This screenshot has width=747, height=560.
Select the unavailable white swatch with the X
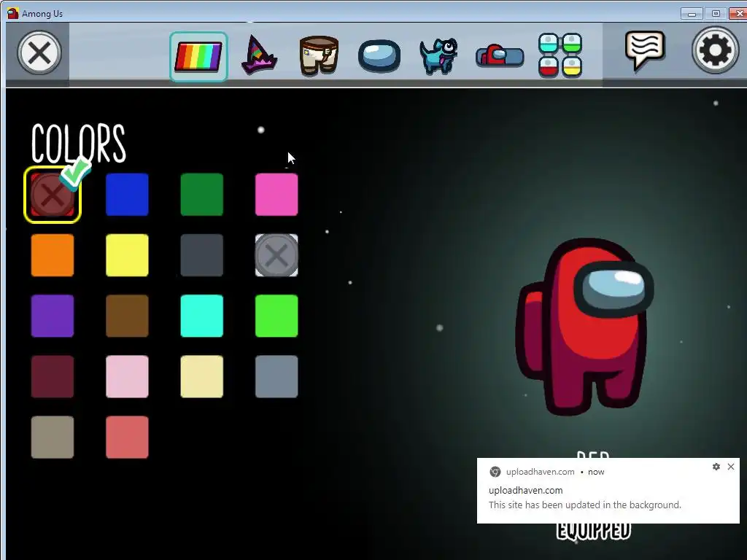tap(276, 255)
